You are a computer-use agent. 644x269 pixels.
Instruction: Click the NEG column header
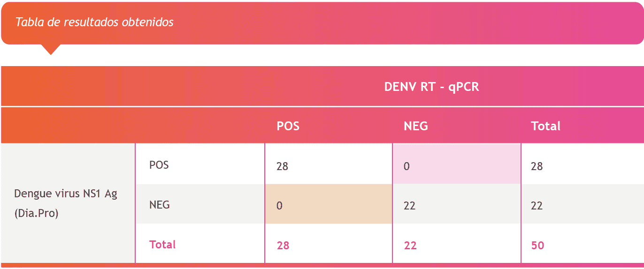[x=415, y=126]
